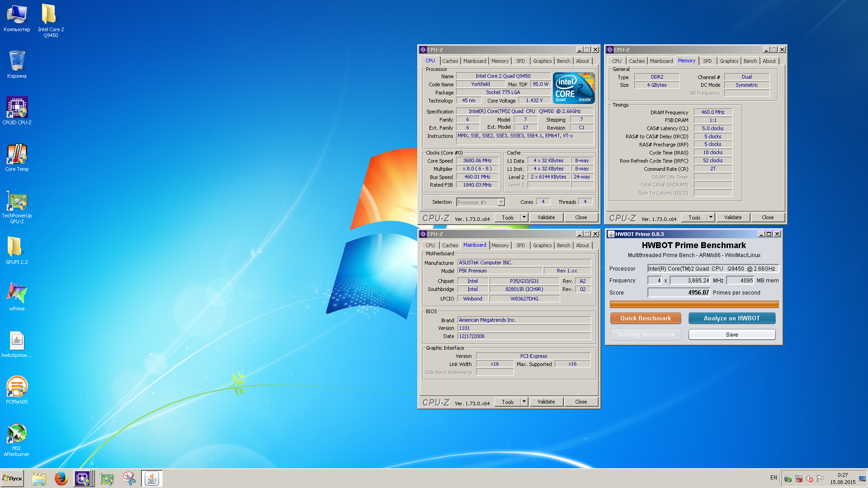Click Close button in Memory CPU-Z window
The width and height of the screenshot is (868, 488).
point(768,217)
